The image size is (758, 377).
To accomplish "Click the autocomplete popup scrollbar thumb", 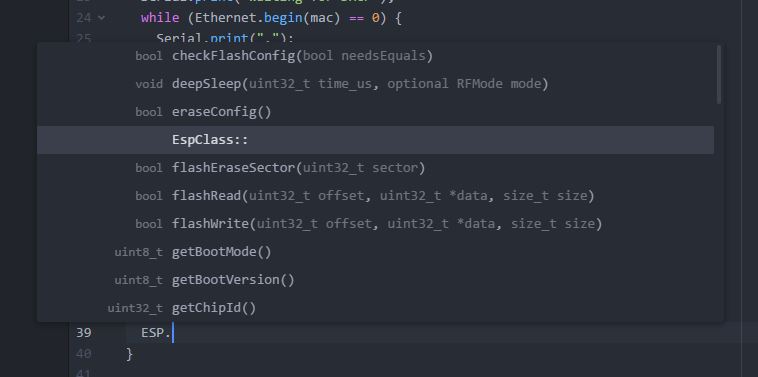I will pos(719,74).
